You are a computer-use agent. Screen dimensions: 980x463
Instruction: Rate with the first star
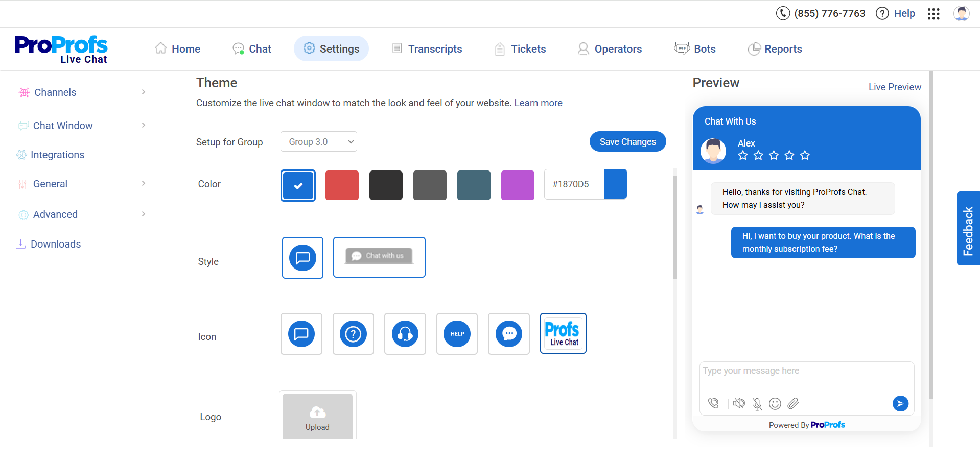pos(743,155)
